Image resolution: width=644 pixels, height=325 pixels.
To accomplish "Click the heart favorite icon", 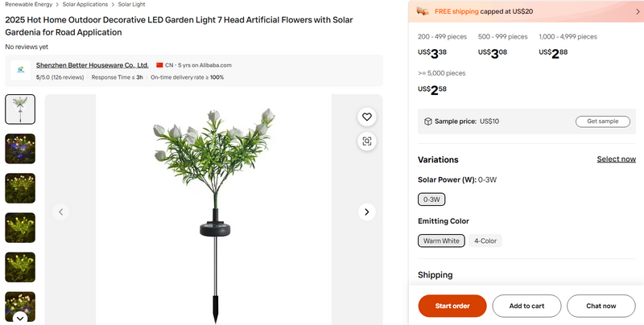I will [x=367, y=117].
